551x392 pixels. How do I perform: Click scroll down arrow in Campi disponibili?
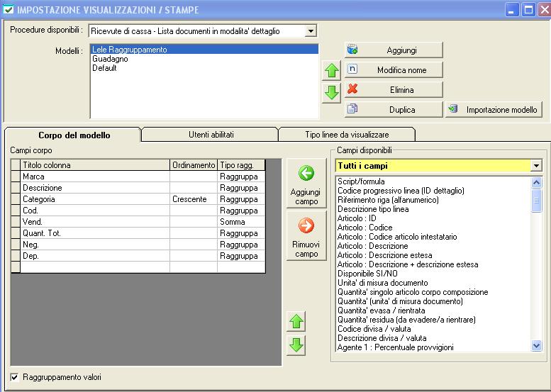536,346
